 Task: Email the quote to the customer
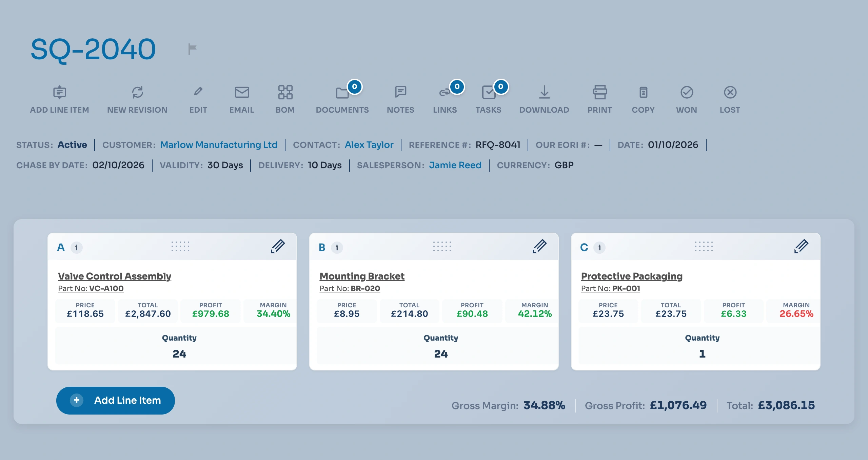click(242, 99)
